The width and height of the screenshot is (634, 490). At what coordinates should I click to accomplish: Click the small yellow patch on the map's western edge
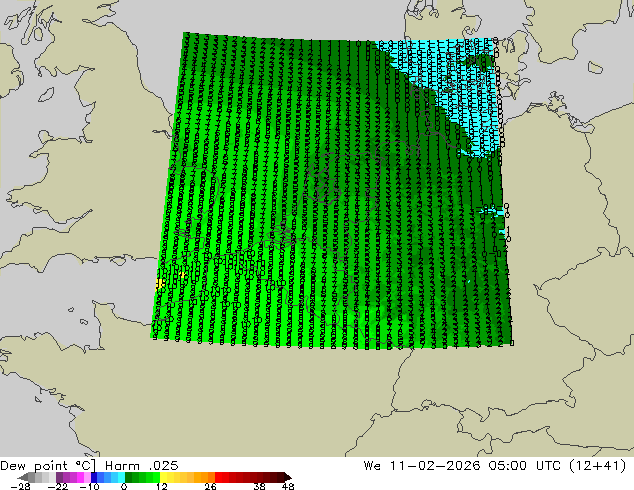tap(160, 283)
